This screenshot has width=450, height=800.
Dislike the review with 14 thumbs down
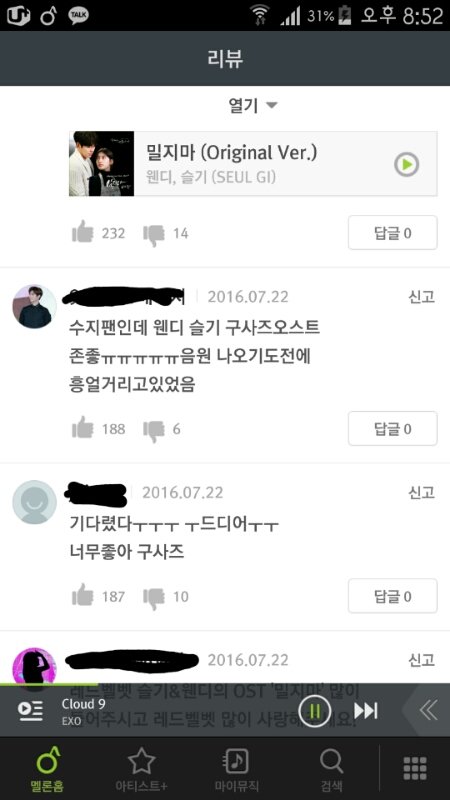pyautogui.click(x=154, y=235)
